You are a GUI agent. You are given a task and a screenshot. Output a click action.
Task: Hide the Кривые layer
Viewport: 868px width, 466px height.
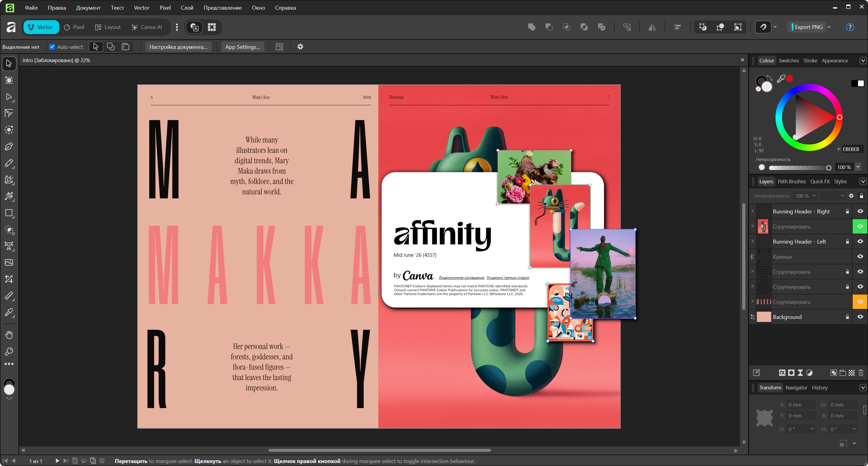[x=860, y=257]
